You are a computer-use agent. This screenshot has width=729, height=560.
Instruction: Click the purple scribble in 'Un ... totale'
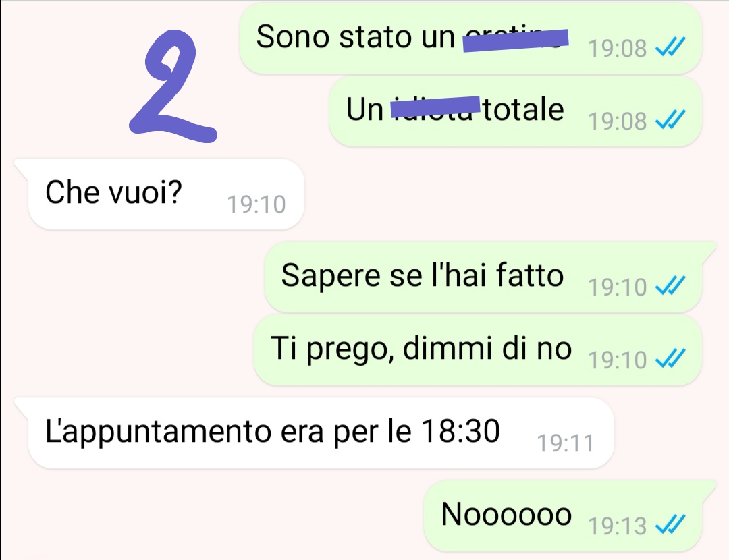435,107
